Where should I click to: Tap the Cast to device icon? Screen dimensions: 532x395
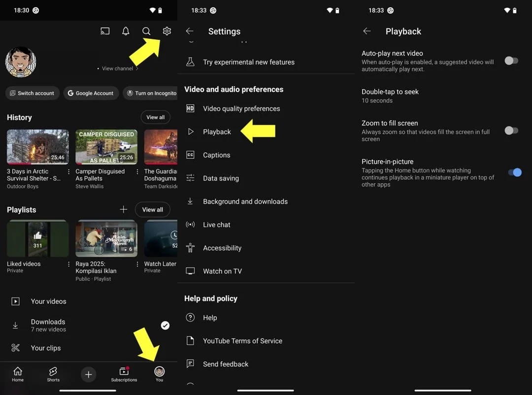(x=105, y=31)
